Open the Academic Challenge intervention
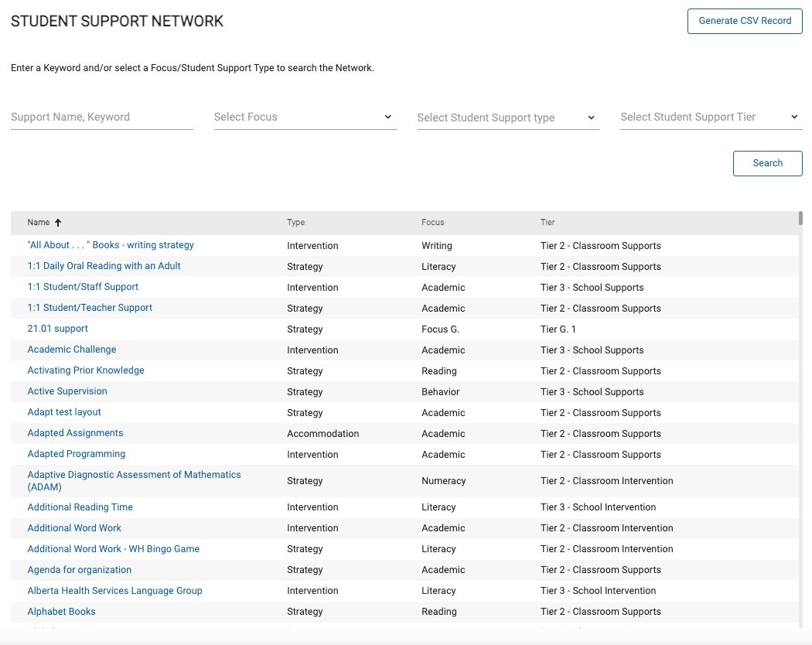This screenshot has width=812, height=645. 71,350
